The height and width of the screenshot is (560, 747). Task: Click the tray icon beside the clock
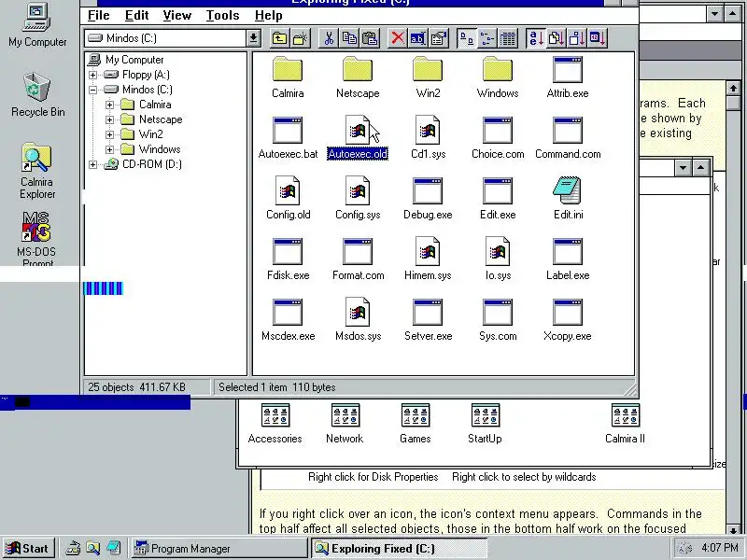pos(684,548)
